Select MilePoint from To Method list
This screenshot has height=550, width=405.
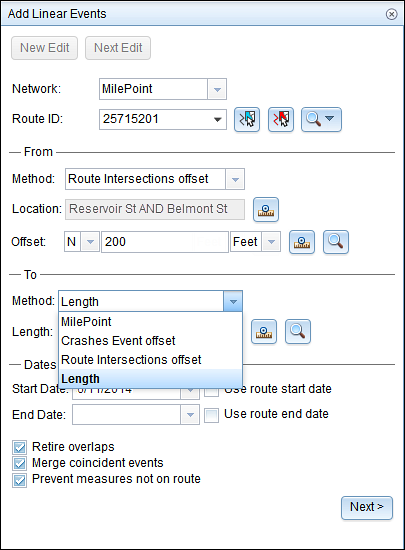[150, 322]
